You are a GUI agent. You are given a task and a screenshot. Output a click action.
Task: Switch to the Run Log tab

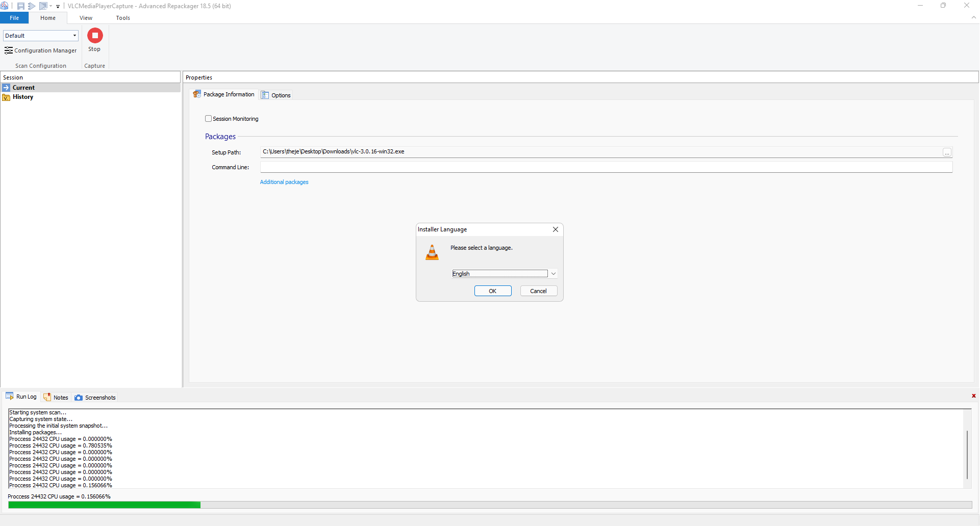pyautogui.click(x=21, y=397)
